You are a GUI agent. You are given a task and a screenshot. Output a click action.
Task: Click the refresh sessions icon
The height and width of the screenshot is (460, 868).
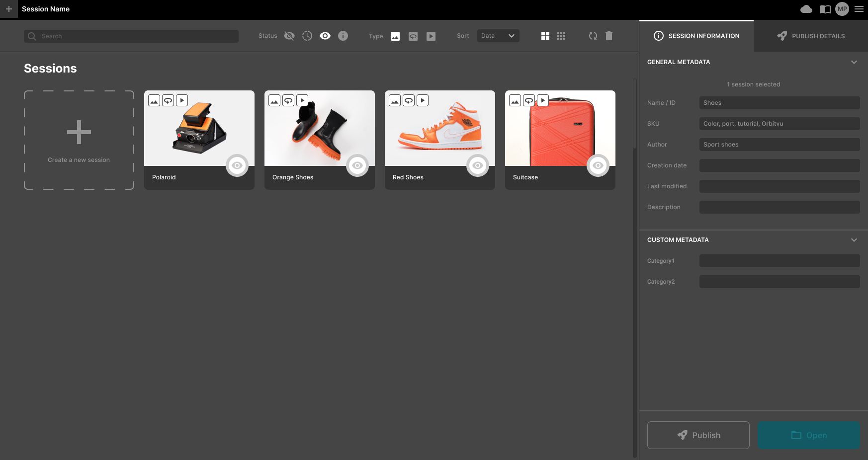tap(593, 36)
